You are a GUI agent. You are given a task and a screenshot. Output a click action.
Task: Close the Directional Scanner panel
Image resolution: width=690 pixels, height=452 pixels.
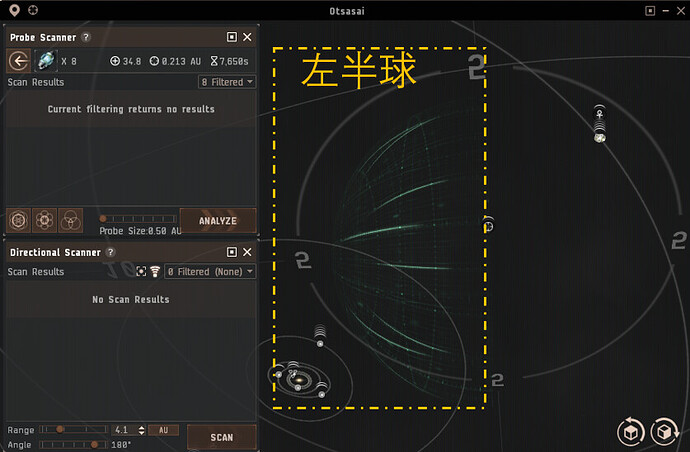point(247,252)
